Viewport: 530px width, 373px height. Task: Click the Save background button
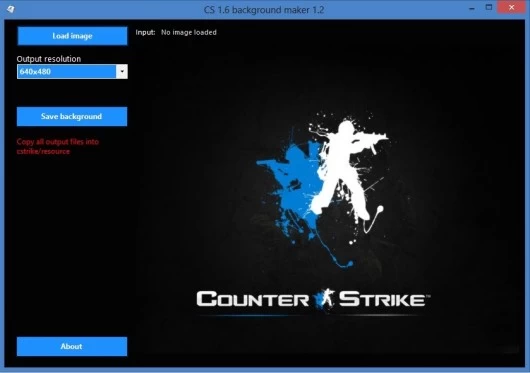click(x=72, y=117)
